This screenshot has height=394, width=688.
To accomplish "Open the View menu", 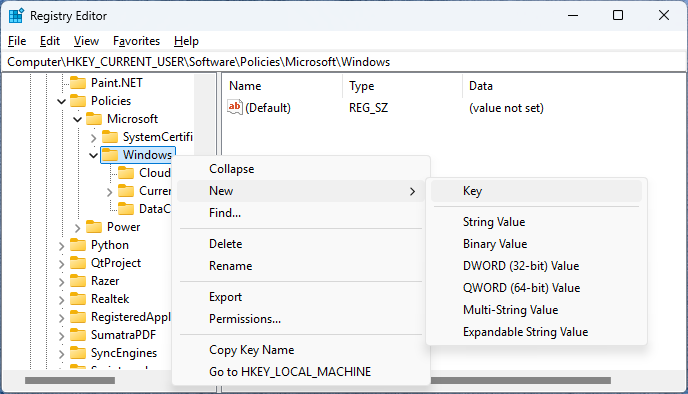I will [x=86, y=41].
